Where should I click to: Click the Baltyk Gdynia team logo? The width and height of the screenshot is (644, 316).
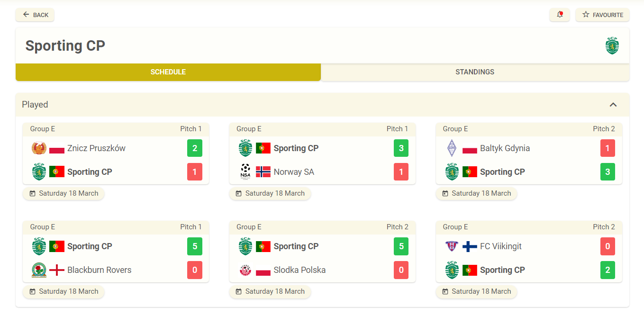tap(452, 148)
